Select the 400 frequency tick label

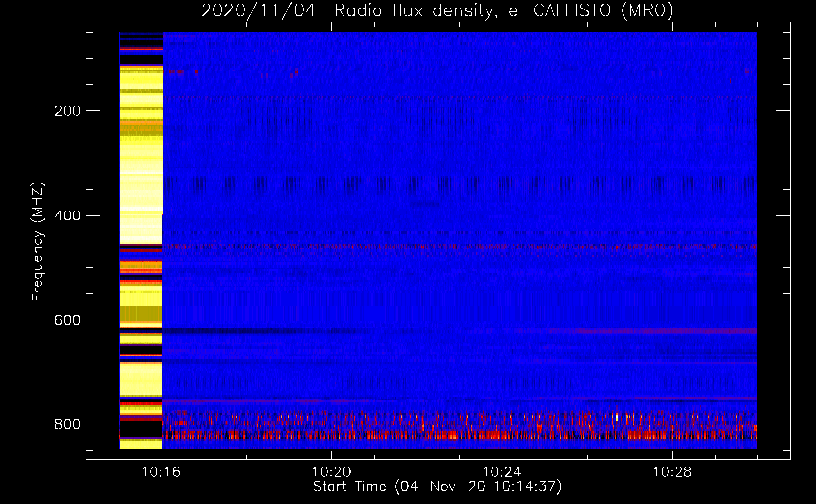tap(67, 216)
